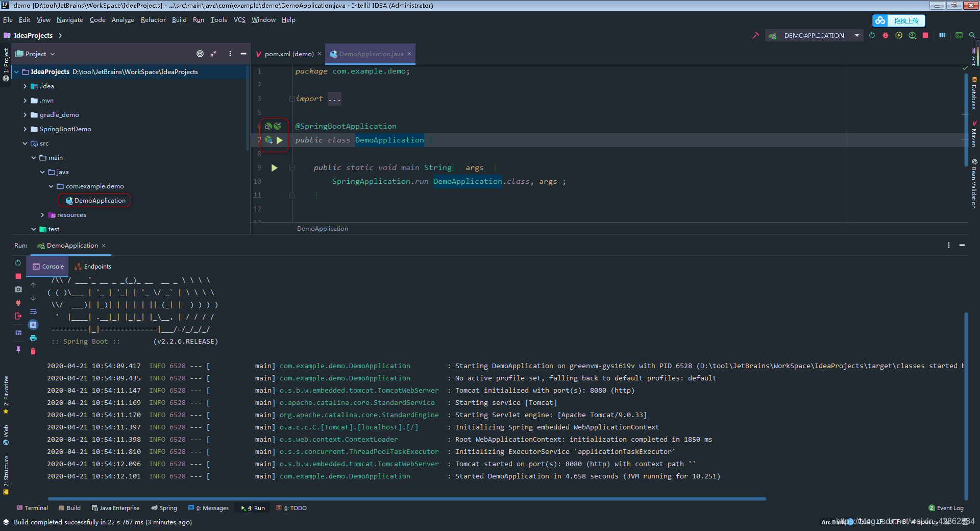Image resolution: width=980 pixels, height=531 pixels.
Task: Toggle the Maven side panel
Action: coord(974,134)
